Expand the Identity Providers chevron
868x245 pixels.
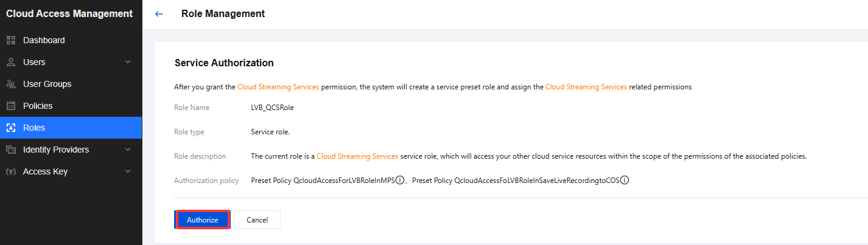point(128,150)
